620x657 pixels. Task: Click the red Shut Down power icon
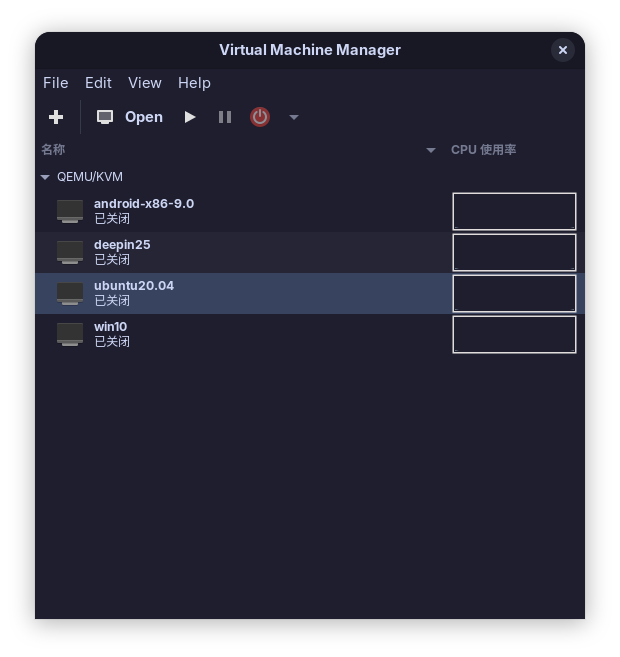coord(260,117)
